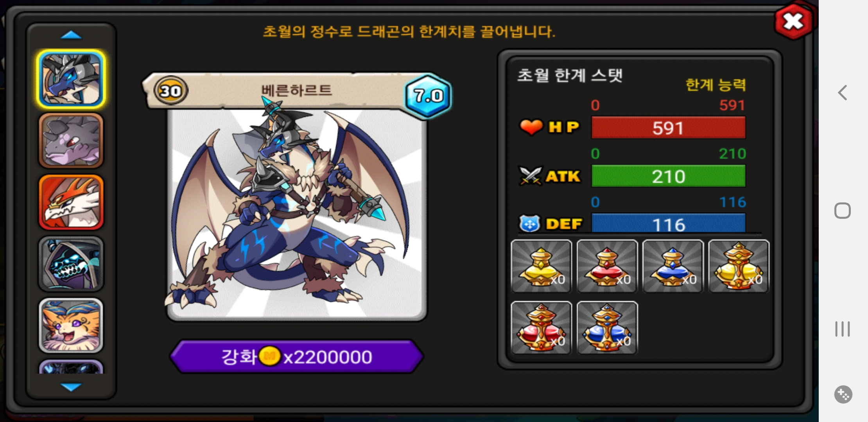Select the small yellow essence potion
The width and height of the screenshot is (868, 422).
point(542,266)
